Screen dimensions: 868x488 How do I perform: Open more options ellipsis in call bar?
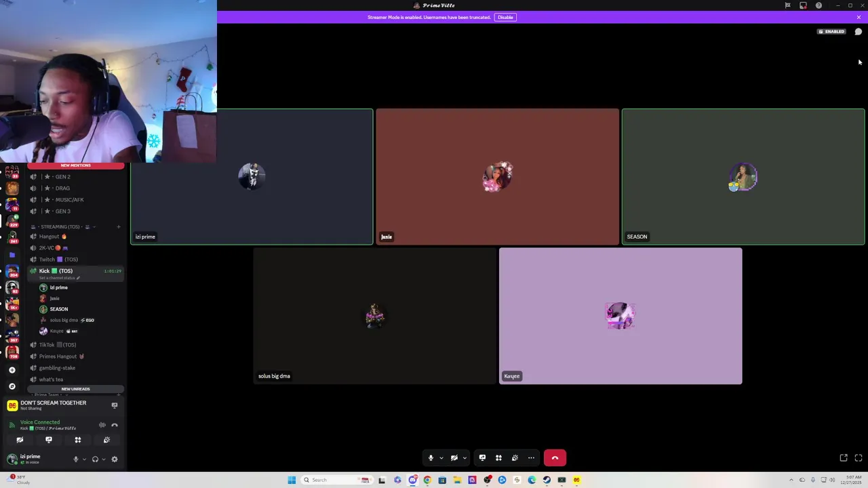coord(531,458)
